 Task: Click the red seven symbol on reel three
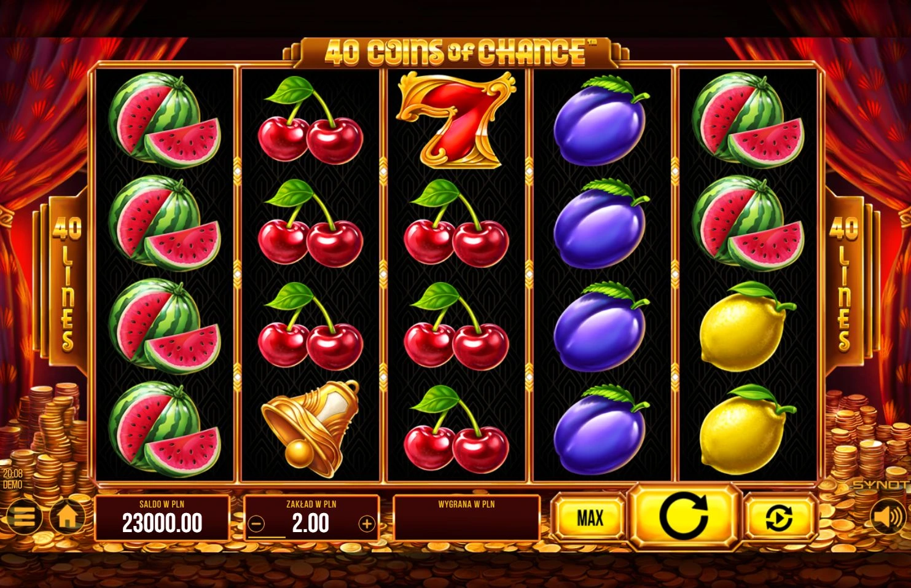456,119
